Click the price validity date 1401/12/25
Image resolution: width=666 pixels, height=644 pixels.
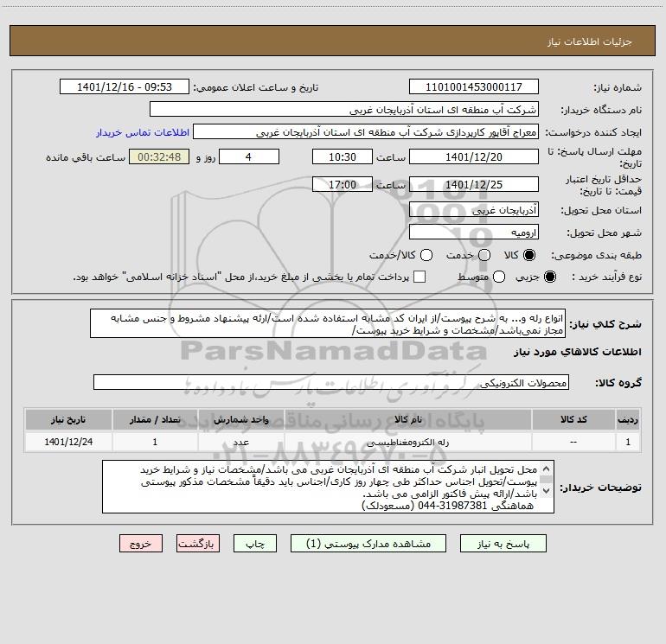point(474,185)
